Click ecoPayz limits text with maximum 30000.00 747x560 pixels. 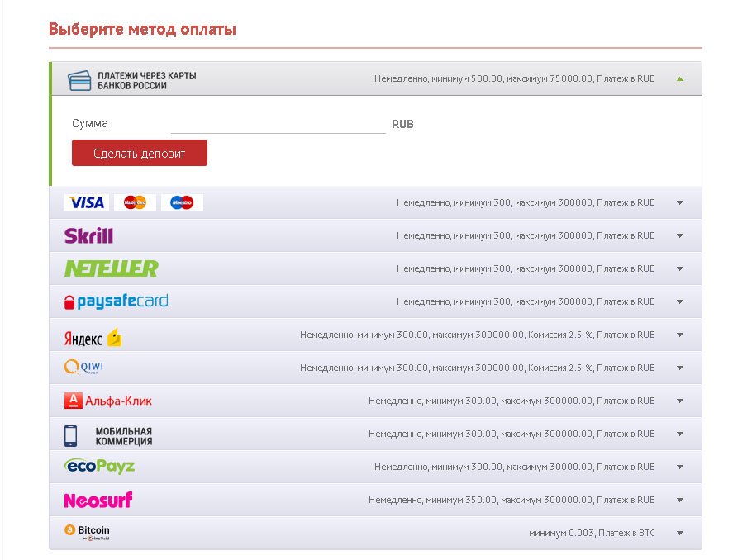tap(515, 467)
